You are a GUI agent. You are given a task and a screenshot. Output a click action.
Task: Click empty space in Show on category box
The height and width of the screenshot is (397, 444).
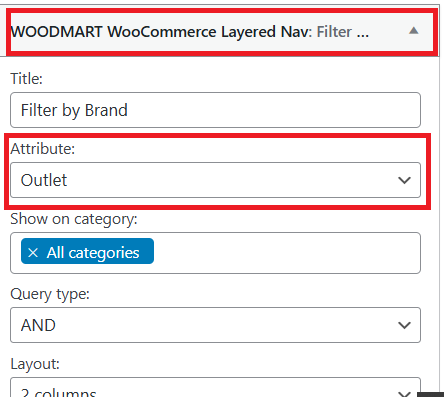pos(287,253)
